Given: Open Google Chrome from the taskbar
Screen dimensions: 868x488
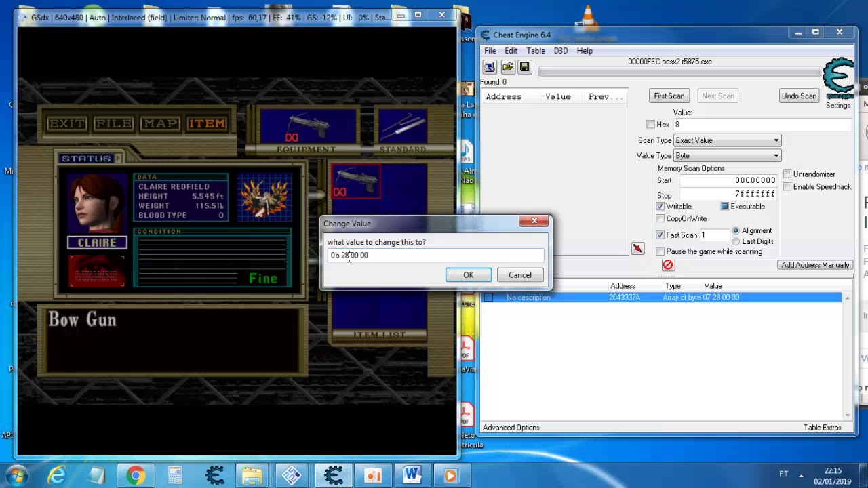Looking at the screenshot, I should pyautogui.click(x=136, y=476).
